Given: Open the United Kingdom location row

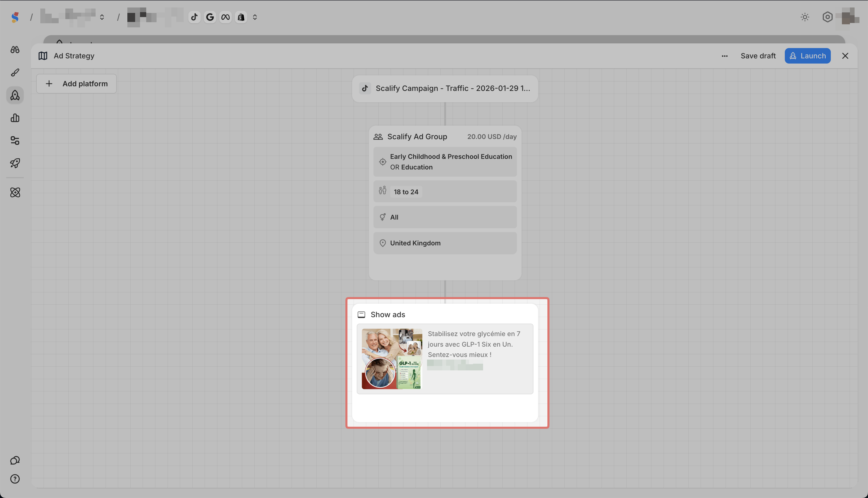Looking at the screenshot, I should point(445,243).
